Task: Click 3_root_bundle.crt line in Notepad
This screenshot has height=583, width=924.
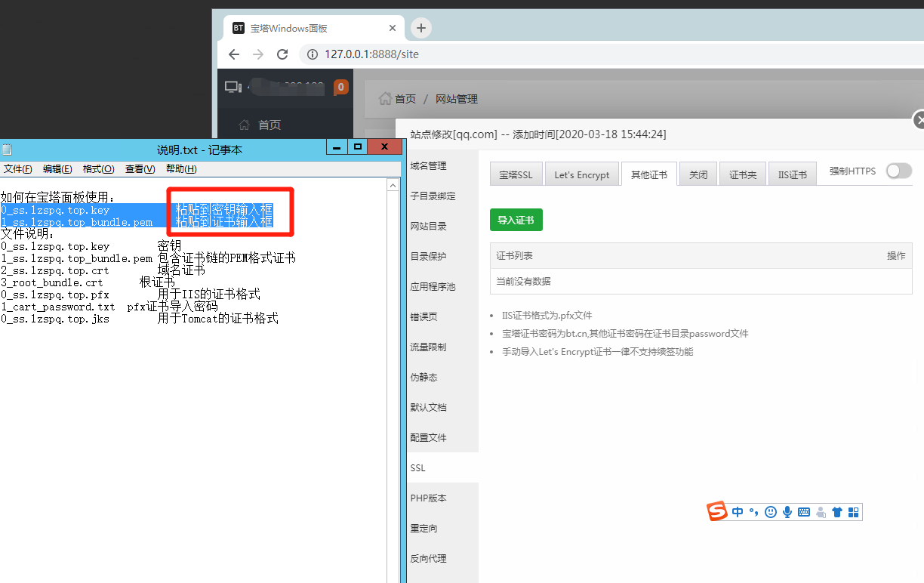Action: 88,282
